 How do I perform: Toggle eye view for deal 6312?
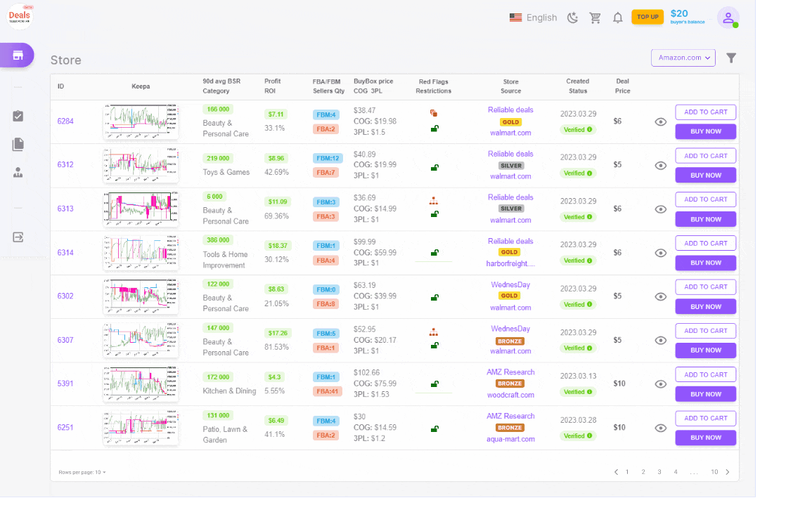[660, 166]
